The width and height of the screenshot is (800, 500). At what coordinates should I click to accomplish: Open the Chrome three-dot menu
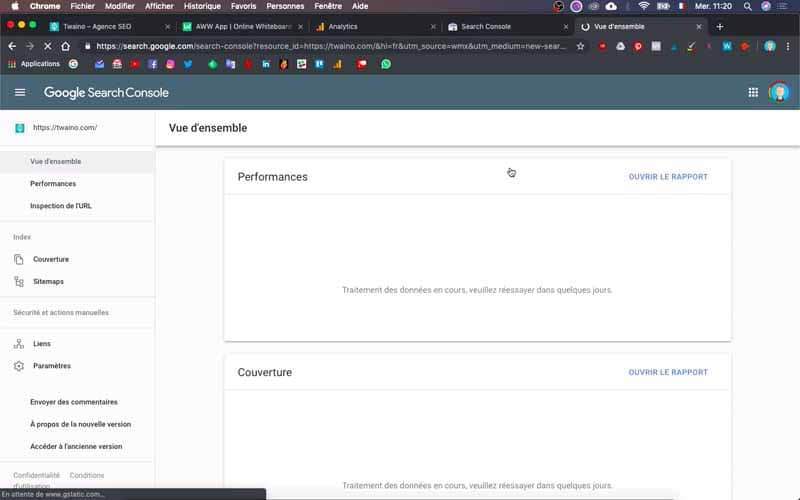[x=788, y=46]
